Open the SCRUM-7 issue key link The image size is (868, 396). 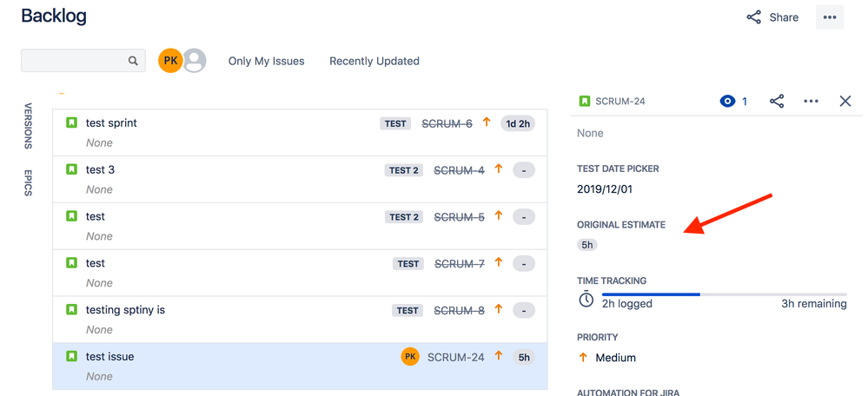pos(460,264)
